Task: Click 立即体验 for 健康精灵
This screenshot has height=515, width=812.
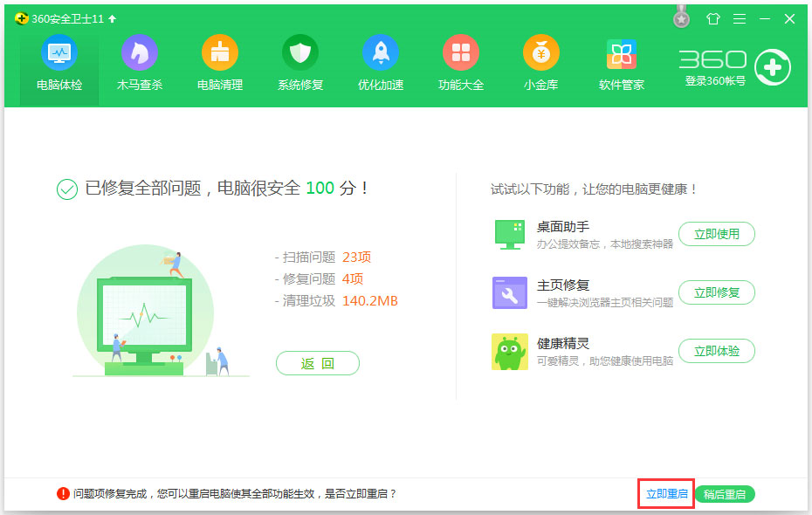Action: [x=717, y=351]
